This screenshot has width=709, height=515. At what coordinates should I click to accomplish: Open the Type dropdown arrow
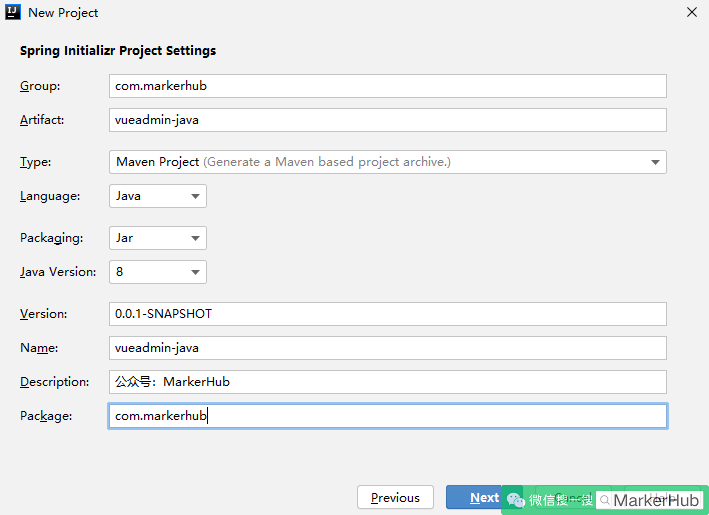[x=655, y=162]
